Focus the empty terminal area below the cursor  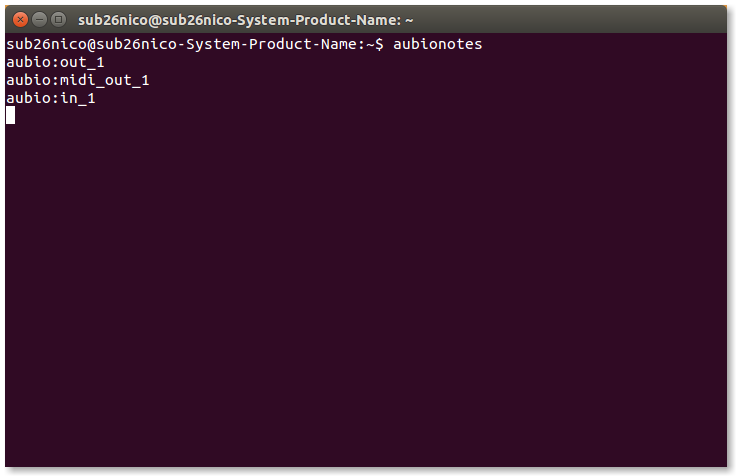point(368,300)
